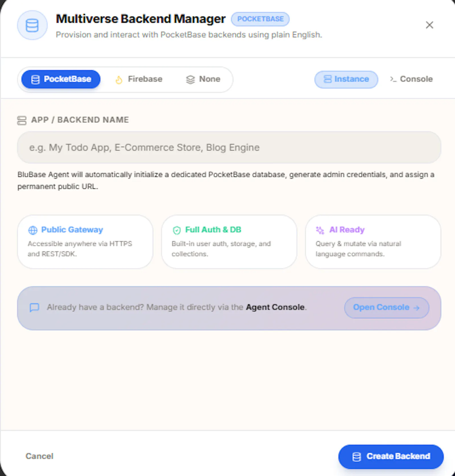The height and width of the screenshot is (476, 455).
Task: Close the Multiverse Backend Manager dialog
Action: point(429,25)
